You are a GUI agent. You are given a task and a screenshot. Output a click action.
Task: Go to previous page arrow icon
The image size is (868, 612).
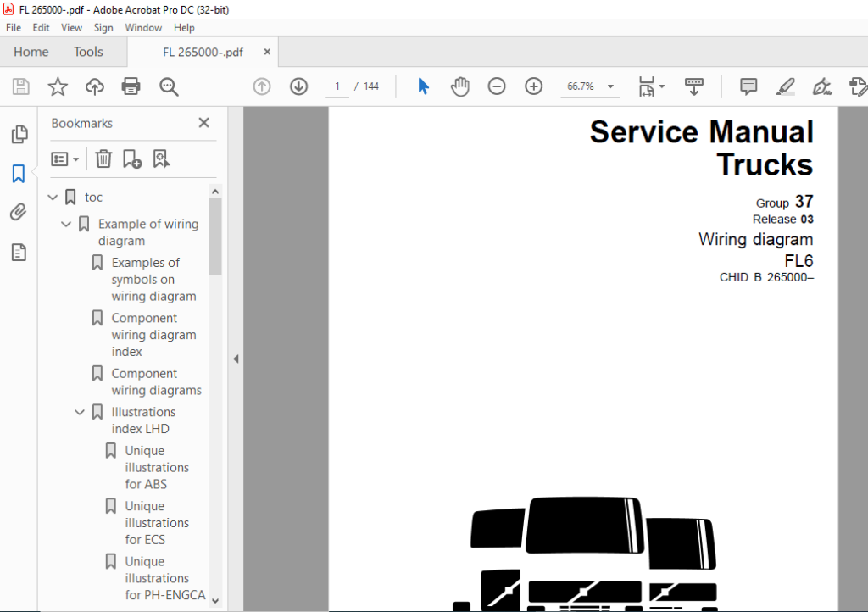pos(262,86)
